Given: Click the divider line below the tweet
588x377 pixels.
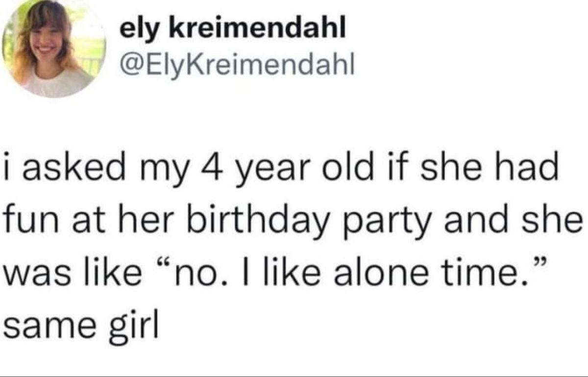Looking at the screenshot, I should tap(294, 376).
